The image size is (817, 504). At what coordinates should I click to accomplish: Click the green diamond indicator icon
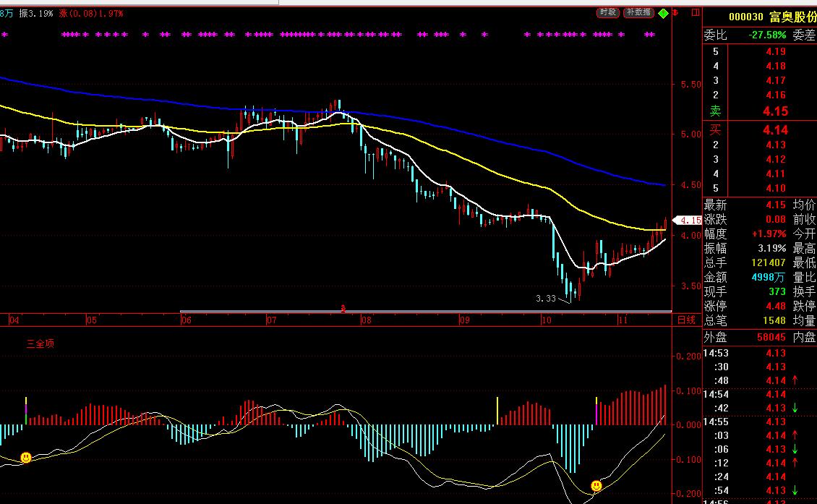[x=663, y=14]
